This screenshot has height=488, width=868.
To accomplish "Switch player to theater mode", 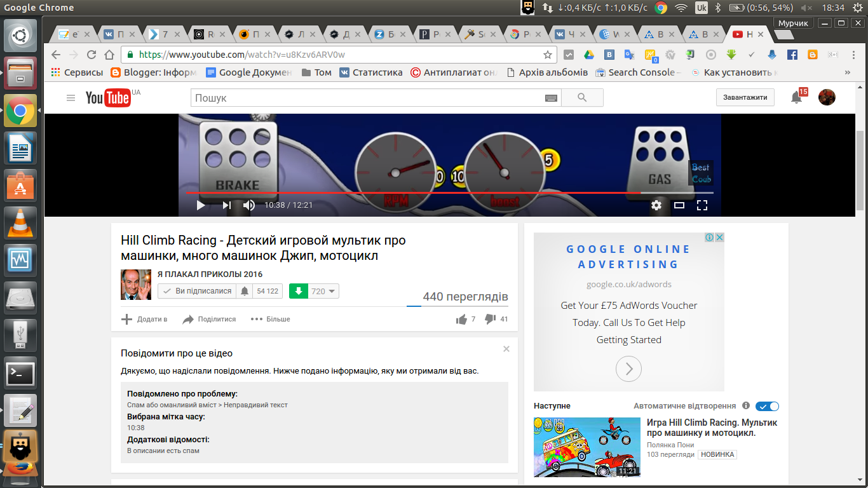I will pos(679,205).
